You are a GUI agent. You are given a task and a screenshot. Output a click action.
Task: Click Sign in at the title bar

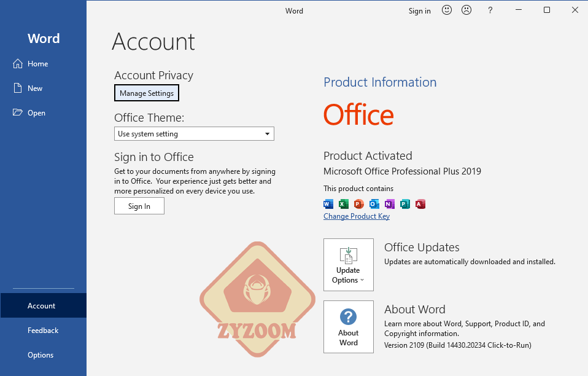click(x=420, y=11)
